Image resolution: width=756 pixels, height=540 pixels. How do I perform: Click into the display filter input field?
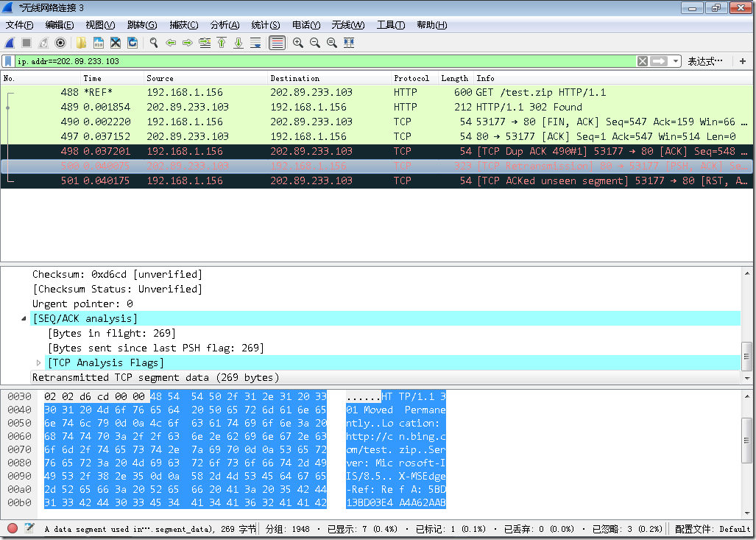[x=325, y=61]
